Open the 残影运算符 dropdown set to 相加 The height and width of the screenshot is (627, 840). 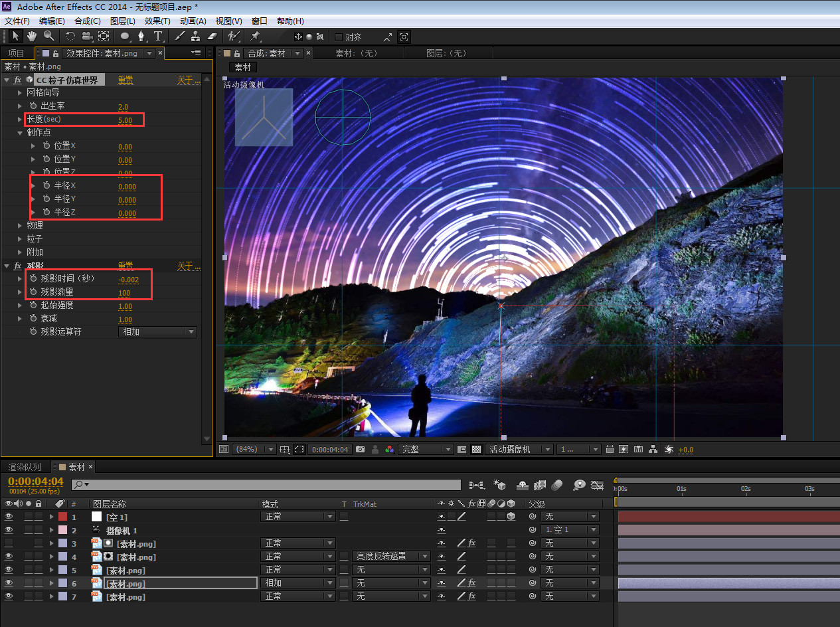pos(157,331)
